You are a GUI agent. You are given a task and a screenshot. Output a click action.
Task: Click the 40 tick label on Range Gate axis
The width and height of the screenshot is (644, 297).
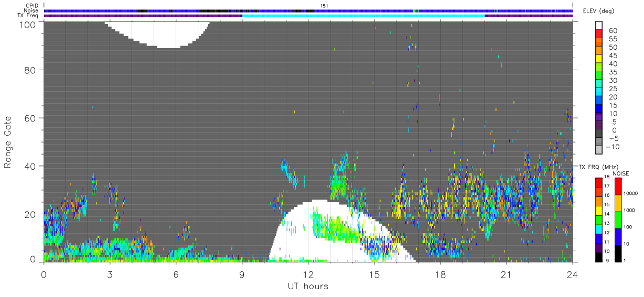click(x=30, y=166)
